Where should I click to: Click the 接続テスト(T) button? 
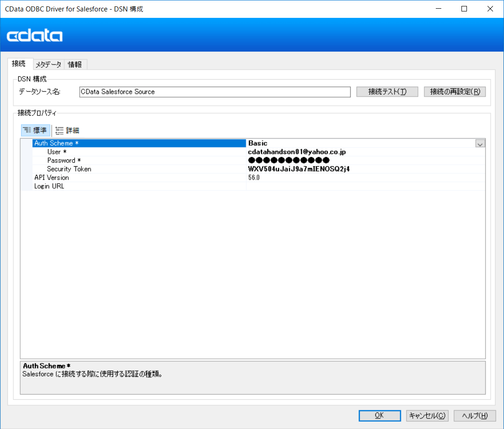(x=387, y=92)
